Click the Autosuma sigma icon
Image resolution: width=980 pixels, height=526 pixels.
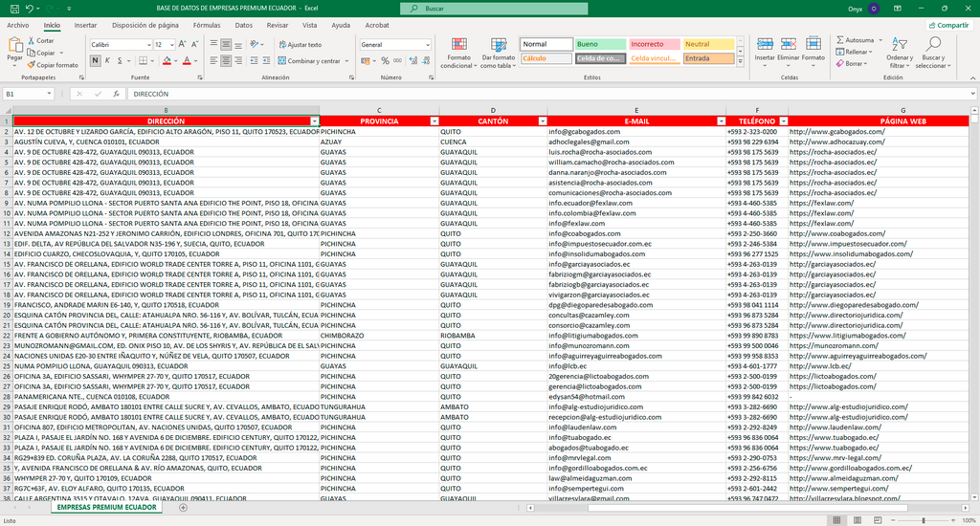click(x=839, y=40)
